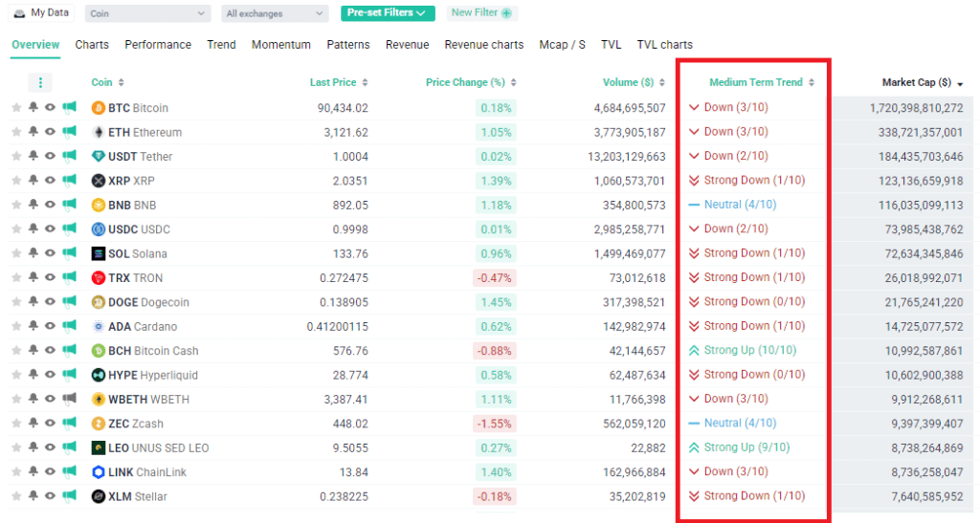Toggle eye watch icon for Tether
This screenshot has width=980, height=523.
click(x=50, y=156)
